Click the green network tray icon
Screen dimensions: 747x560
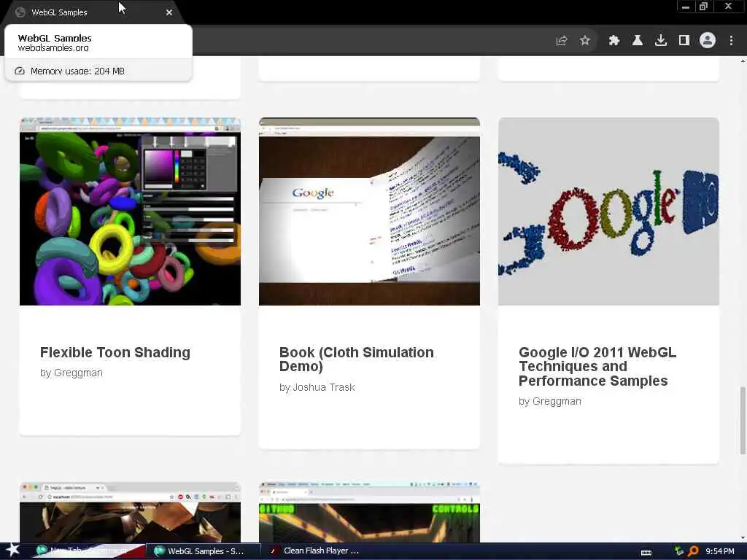[679, 551]
